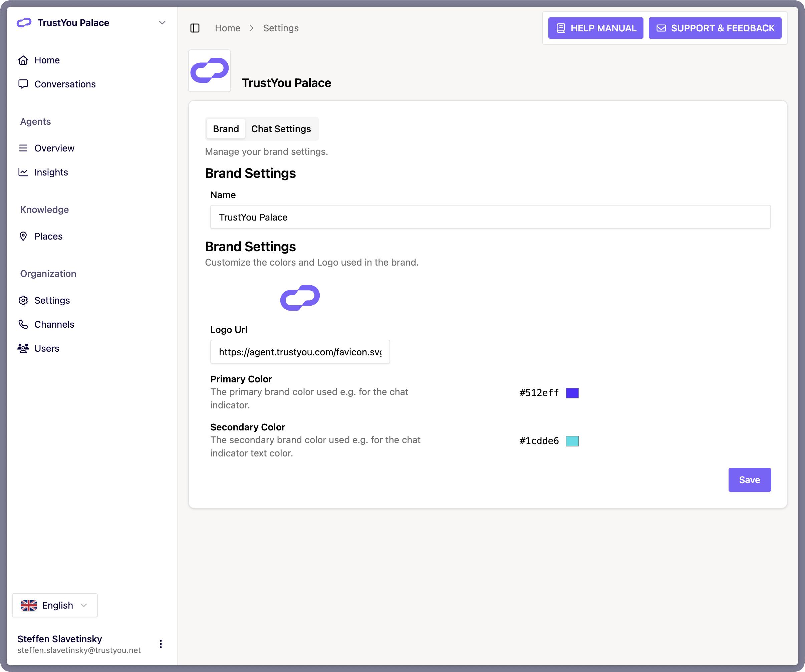
Task: Switch to the Brand tab
Action: pos(226,129)
